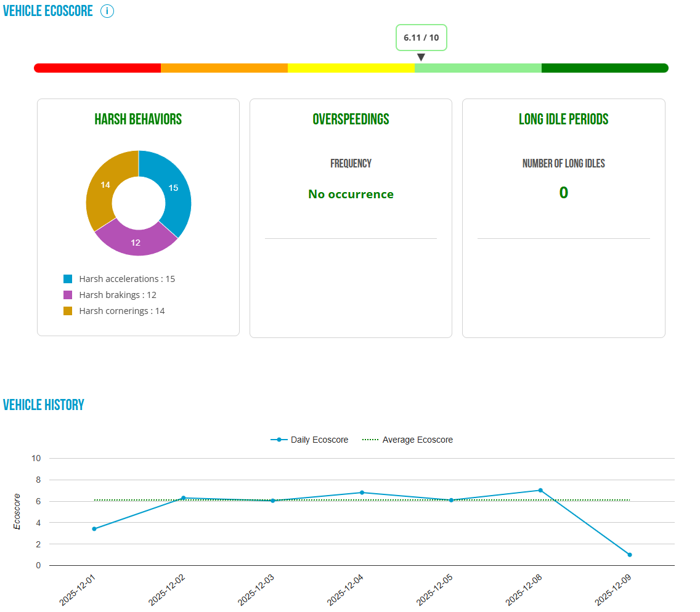Click the purple donut segment showing 12
The height and width of the screenshot is (612, 700).
tap(136, 242)
